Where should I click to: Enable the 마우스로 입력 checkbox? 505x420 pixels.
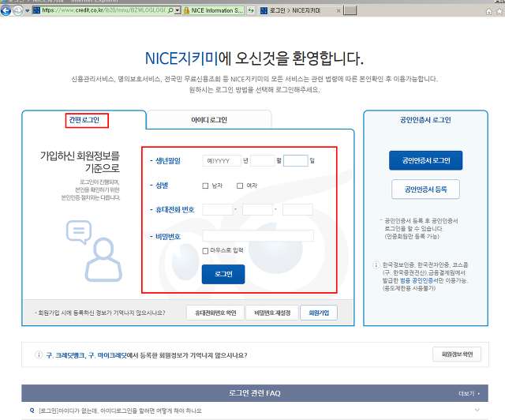point(205,251)
